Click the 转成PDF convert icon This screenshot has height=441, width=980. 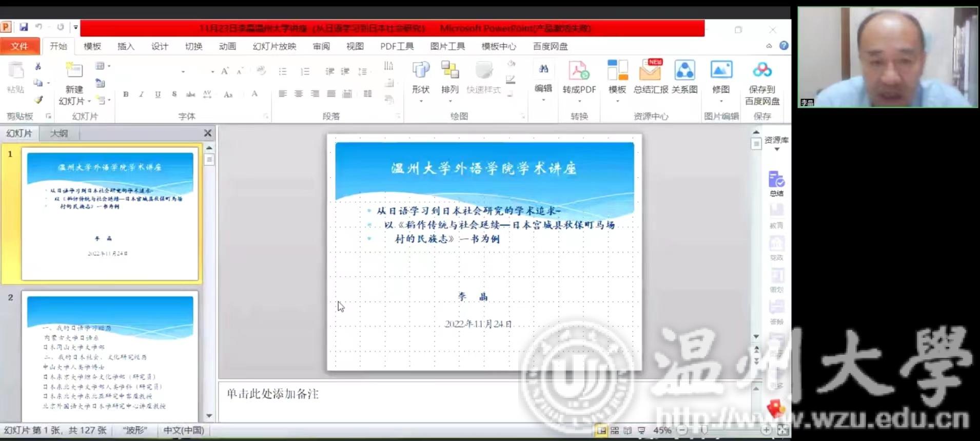point(579,71)
